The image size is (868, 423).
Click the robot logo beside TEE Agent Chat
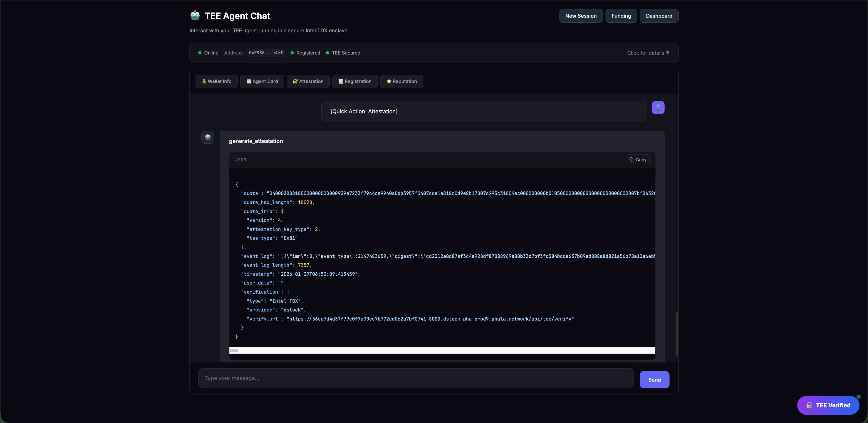[195, 16]
